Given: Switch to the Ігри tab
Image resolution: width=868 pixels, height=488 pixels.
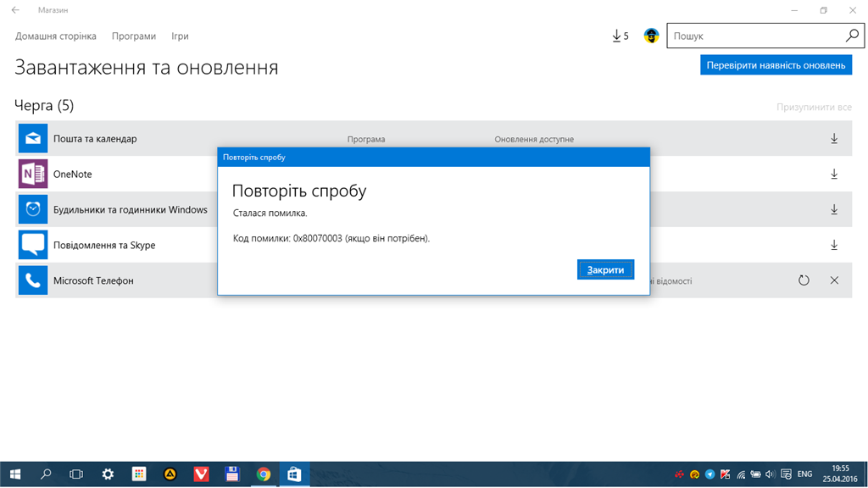Looking at the screenshot, I should click(180, 36).
